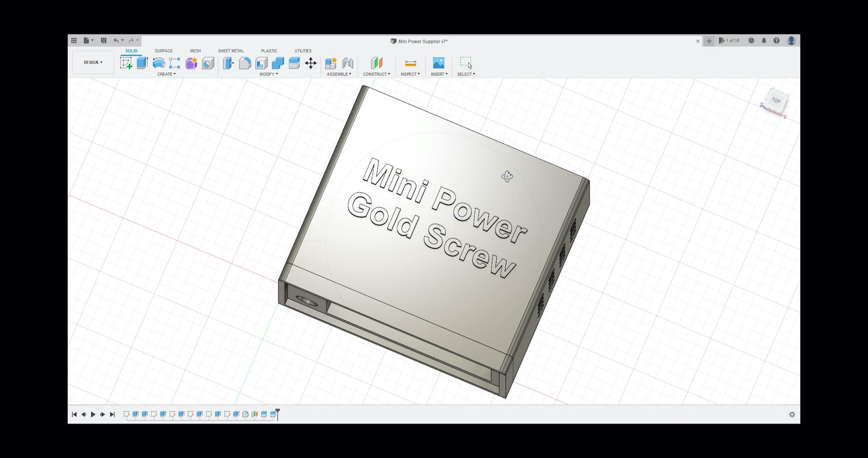Open the ASSEMBLE dropdown
This screenshot has height=458, width=868.
pos(339,74)
